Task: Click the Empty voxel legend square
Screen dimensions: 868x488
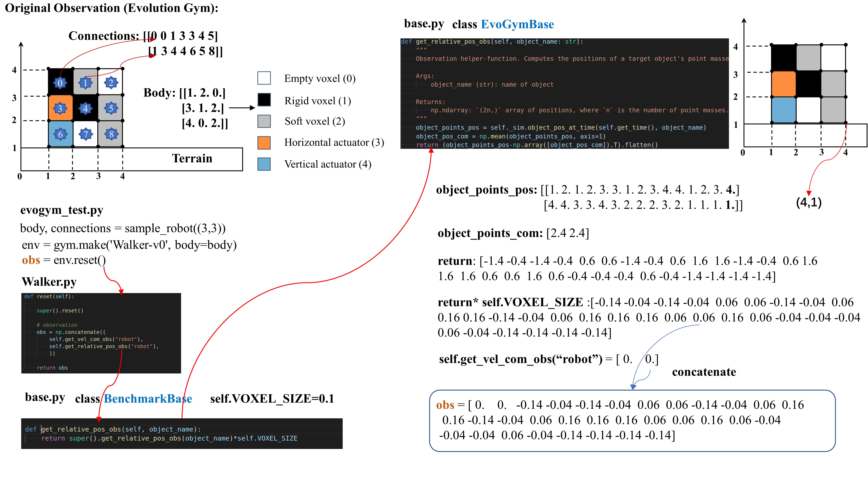Action: click(x=264, y=78)
